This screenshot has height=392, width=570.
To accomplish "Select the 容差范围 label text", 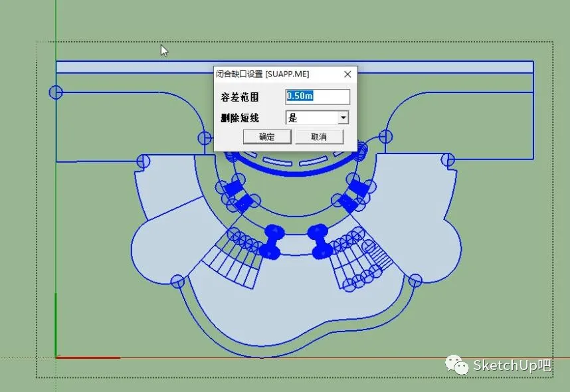I will point(240,97).
